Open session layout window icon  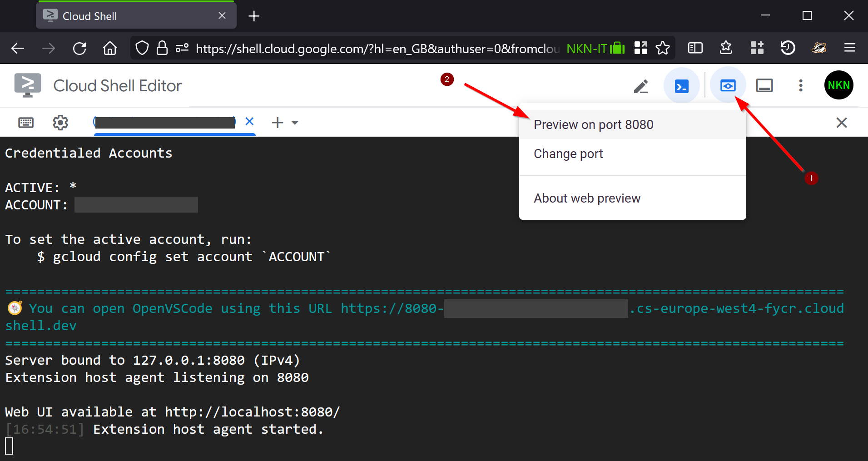[764, 85]
